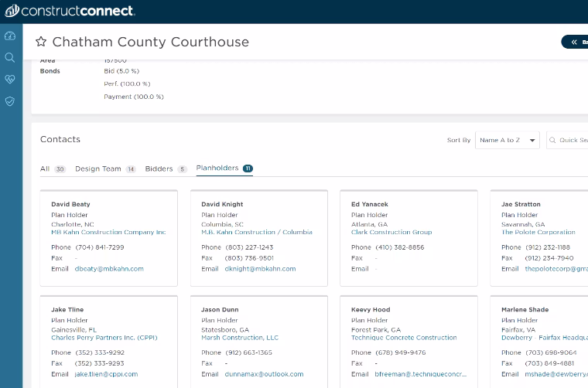
Task: Click phone number (410) 382-8856
Action: point(400,247)
